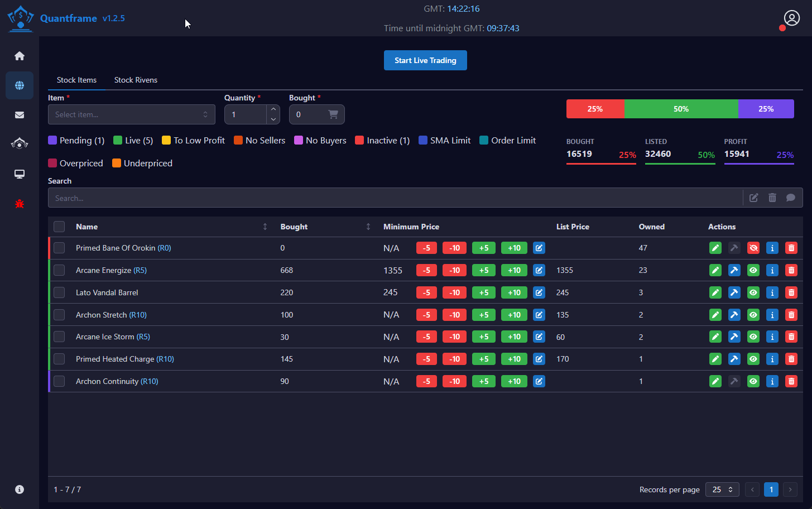812x509 pixels.
Task: Check the Archon Stretch row checkbox
Action: [59, 315]
